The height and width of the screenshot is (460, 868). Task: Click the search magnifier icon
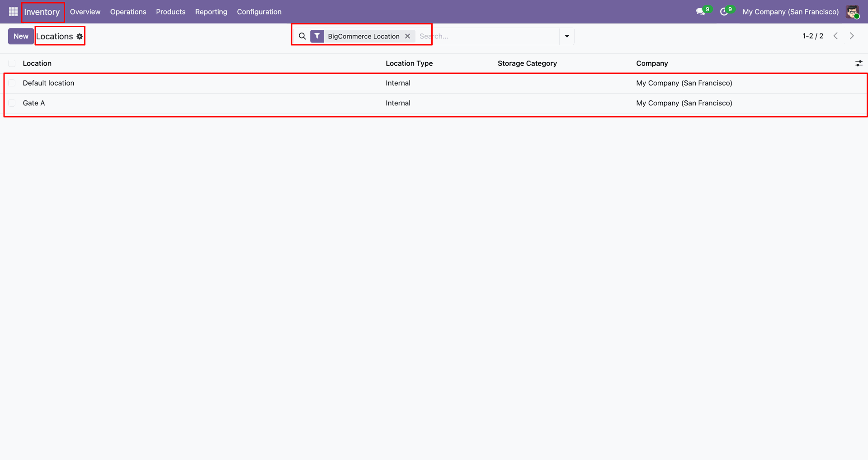point(302,36)
